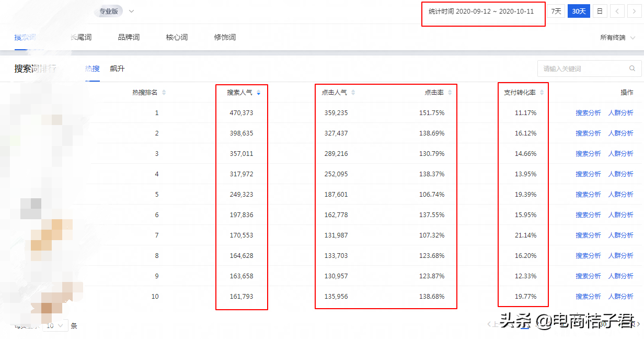Switch statistics to 日 view

pos(600,10)
